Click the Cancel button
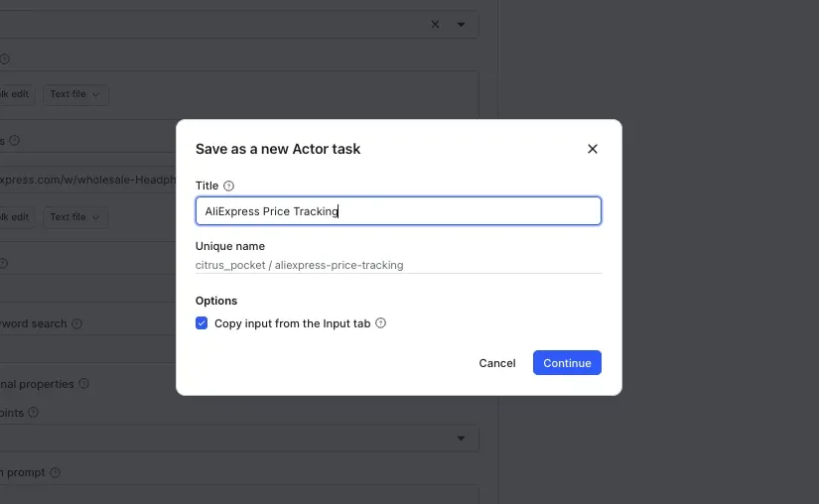The width and height of the screenshot is (819, 504). (x=497, y=363)
